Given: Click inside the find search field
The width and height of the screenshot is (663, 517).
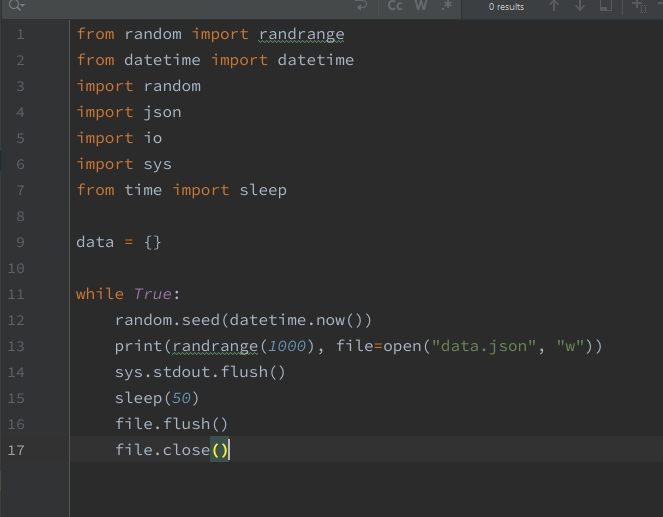Looking at the screenshot, I should point(180,6).
